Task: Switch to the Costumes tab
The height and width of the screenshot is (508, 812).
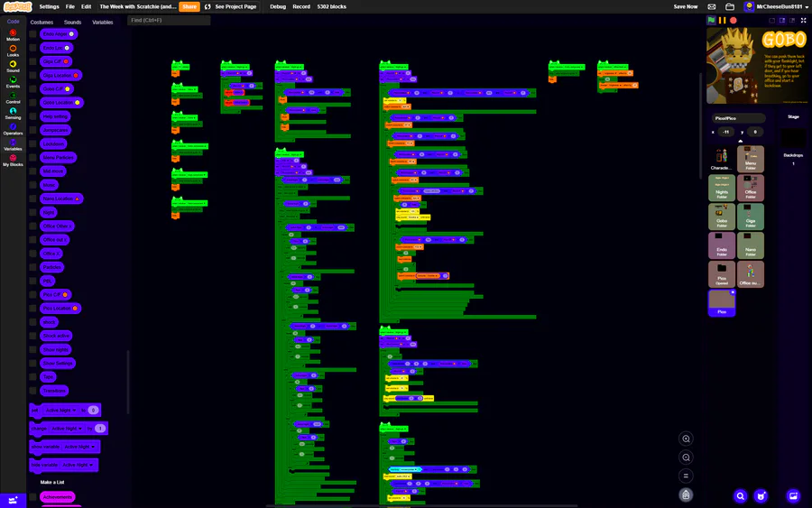Action: coord(42,23)
